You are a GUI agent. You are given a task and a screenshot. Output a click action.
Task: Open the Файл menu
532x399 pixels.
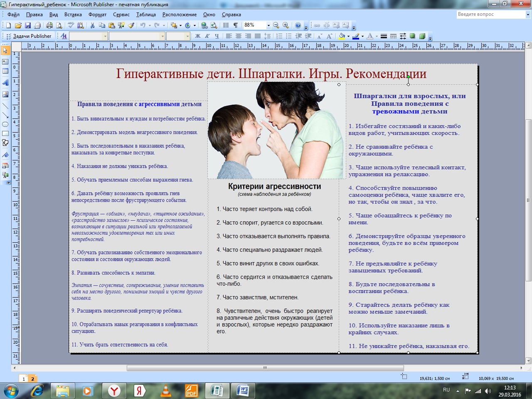(x=13, y=15)
